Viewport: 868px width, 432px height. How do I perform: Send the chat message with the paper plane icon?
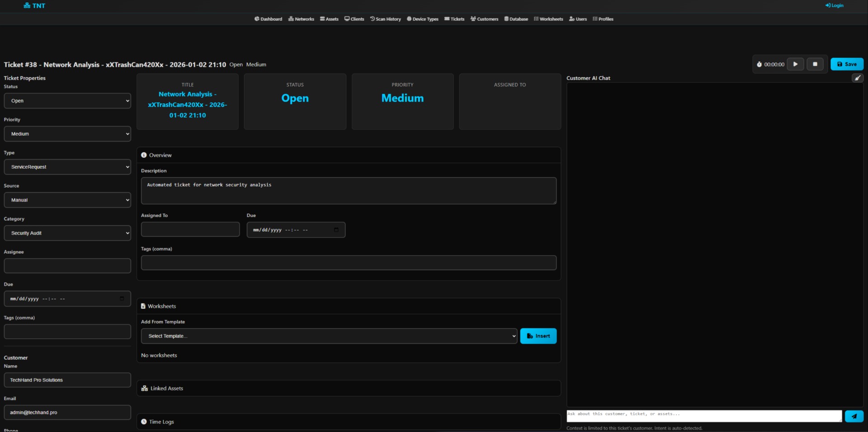pos(854,416)
